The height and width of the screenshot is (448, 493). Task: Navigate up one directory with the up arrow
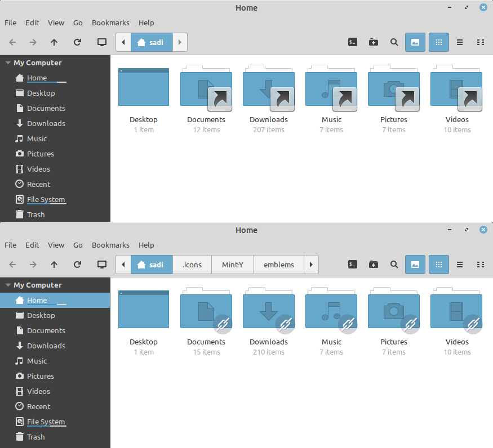pyautogui.click(x=54, y=42)
